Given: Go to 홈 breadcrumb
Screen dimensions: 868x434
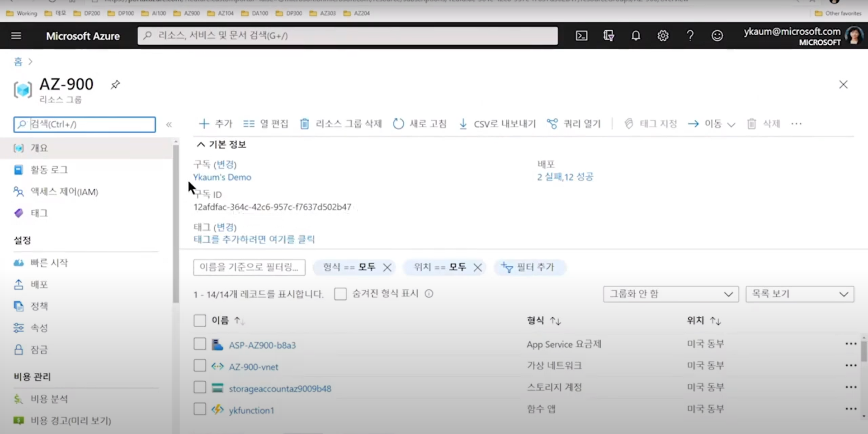Looking at the screenshot, I should 18,61.
